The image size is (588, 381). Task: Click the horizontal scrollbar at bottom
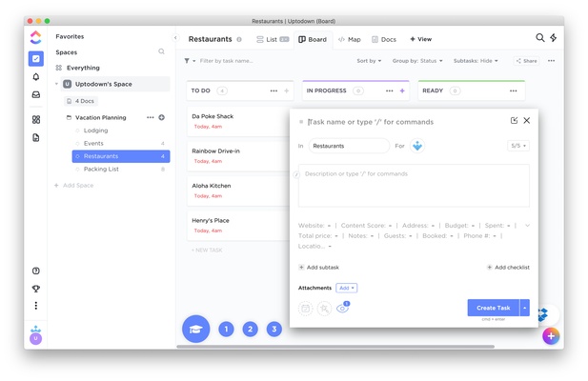[335, 347]
